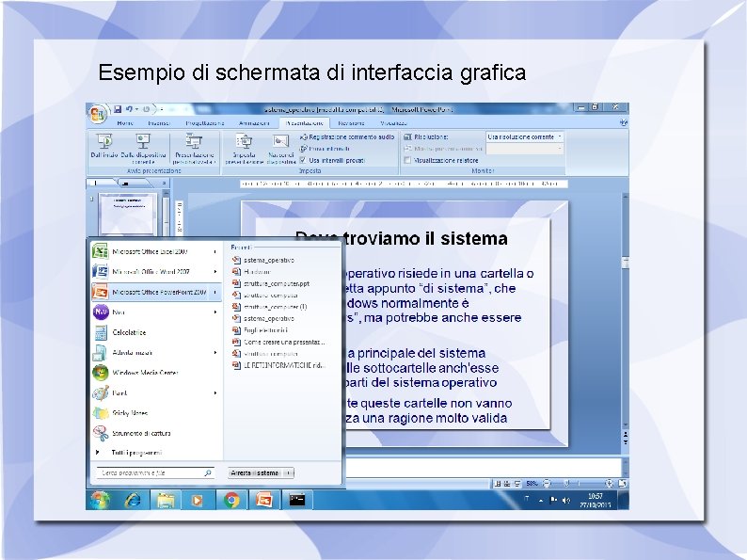Open the help icon at ribbon right
Image resolution: width=747 pixels, height=560 pixels.
(x=623, y=122)
